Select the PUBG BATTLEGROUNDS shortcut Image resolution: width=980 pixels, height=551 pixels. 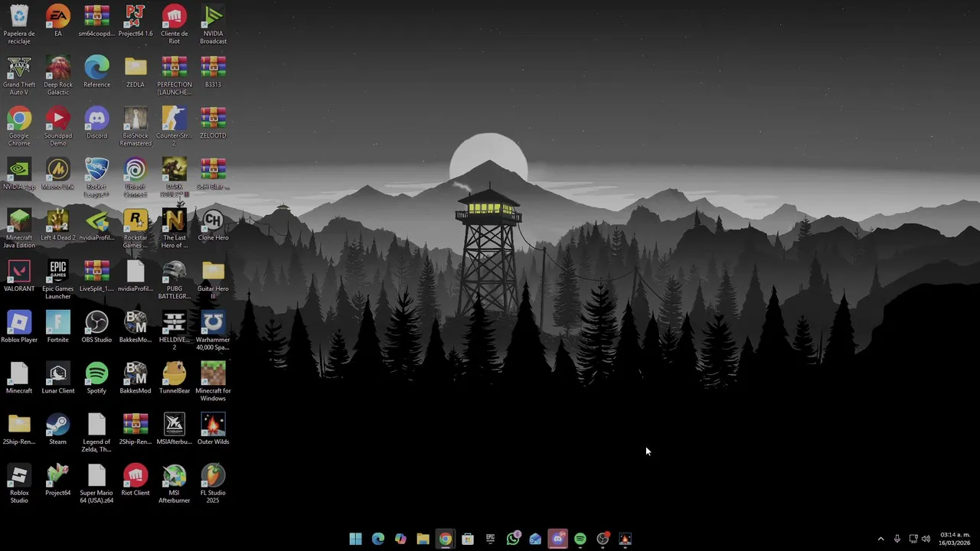[175, 279]
